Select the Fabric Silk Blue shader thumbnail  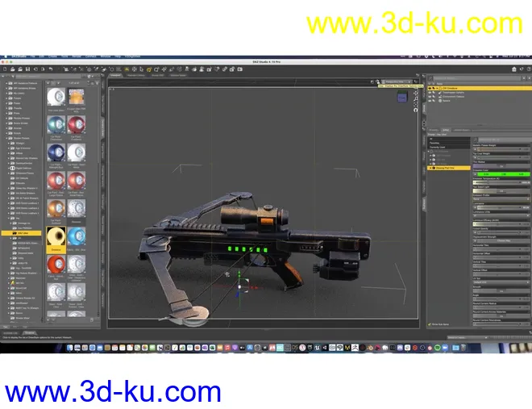click(77, 236)
